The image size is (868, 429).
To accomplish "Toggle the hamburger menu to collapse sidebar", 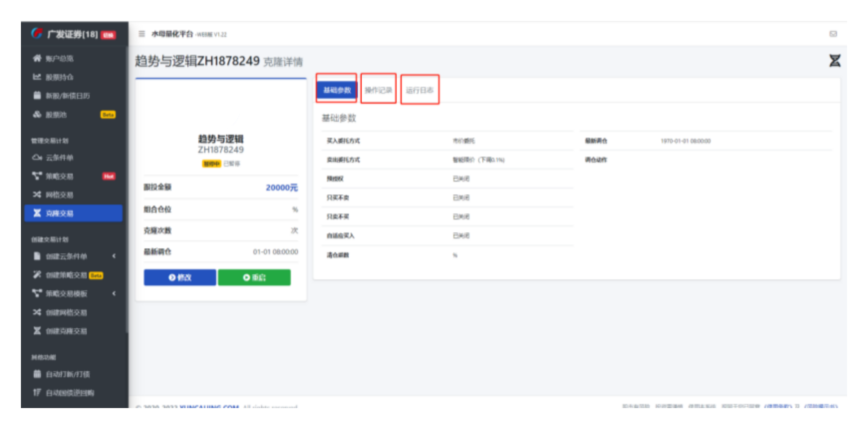I will [x=142, y=34].
